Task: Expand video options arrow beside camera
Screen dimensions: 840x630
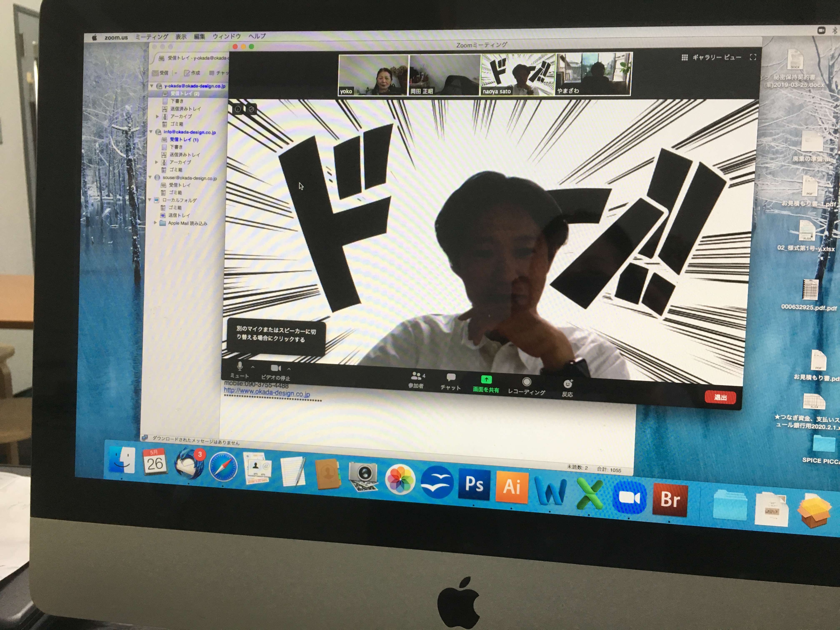Action: coord(289,369)
